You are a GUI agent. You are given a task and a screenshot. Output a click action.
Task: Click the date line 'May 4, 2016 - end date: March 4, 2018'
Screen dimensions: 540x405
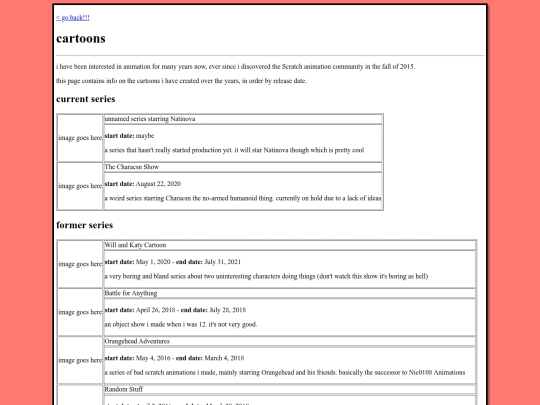coord(174,358)
